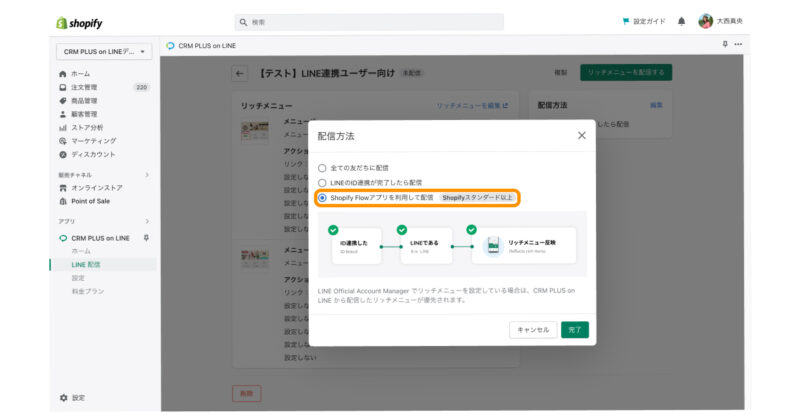The height and width of the screenshot is (420, 800).
Task: Open 料金プラン sub-item
Action: [88, 291]
